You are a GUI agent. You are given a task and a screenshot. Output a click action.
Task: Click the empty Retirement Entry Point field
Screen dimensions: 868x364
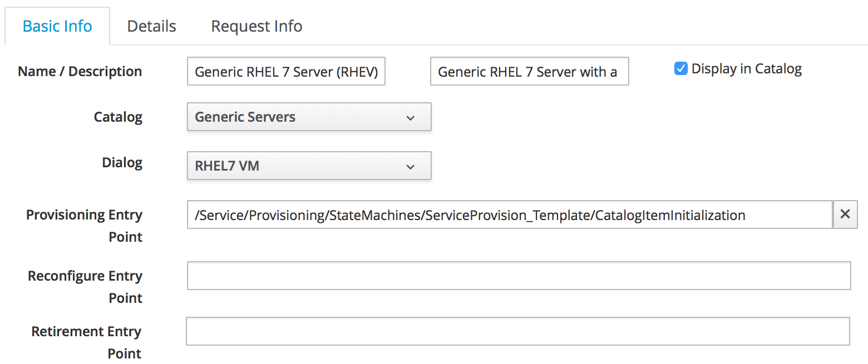pyautogui.click(x=517, y=332)
